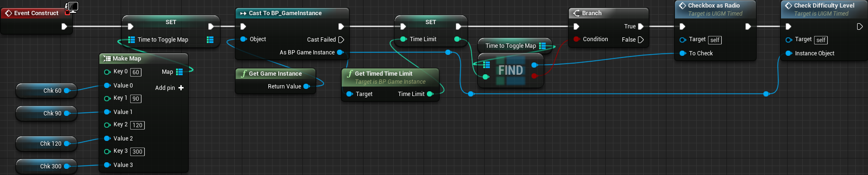Select the Event Construct node header
This screenshot has height=175, width=868.
coord(36,13)
